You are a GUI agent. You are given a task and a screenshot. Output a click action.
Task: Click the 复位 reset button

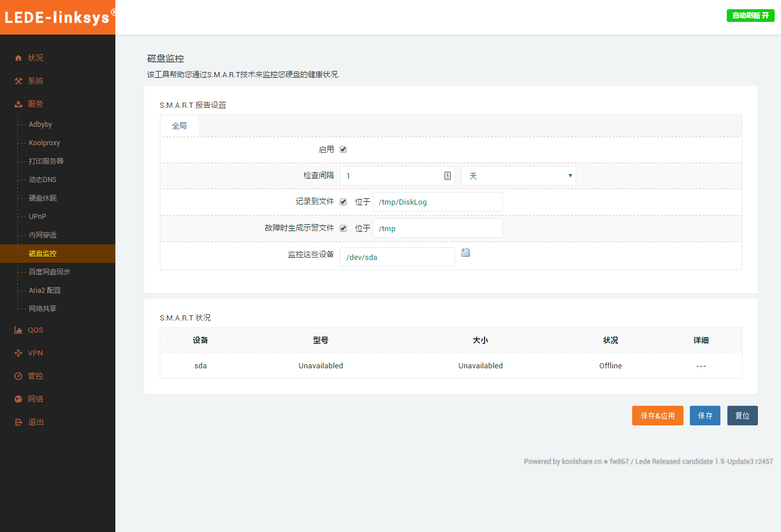[x=742, y=416]
